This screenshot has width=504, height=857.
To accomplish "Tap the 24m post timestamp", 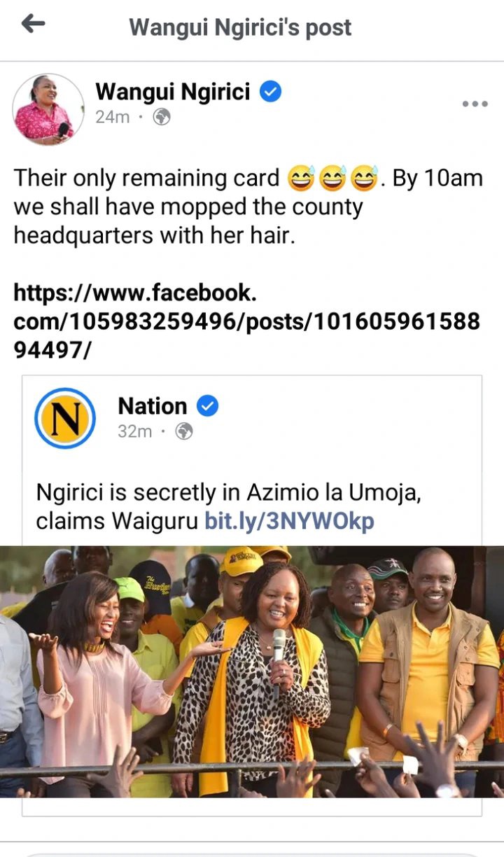I will (112, 117).
